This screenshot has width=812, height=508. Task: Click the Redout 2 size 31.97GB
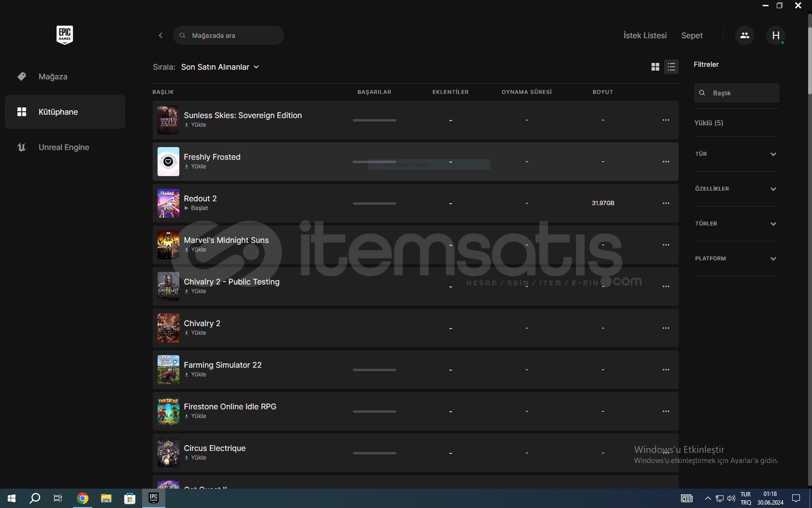pos(603,203)
